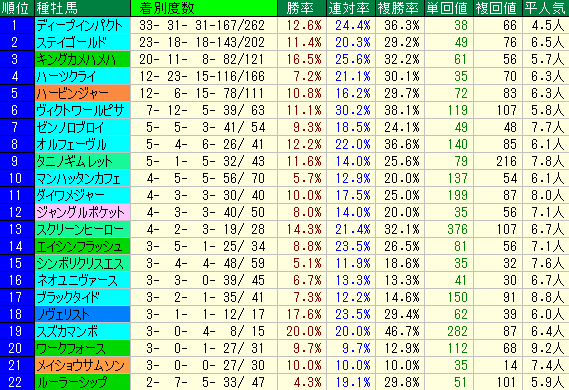Select スズカマンボ win rate 20.0%

point(304,331)
